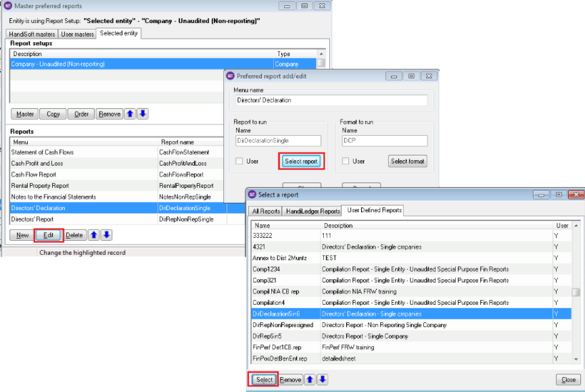Click Close in the Select a report dialog

point(567,380)
